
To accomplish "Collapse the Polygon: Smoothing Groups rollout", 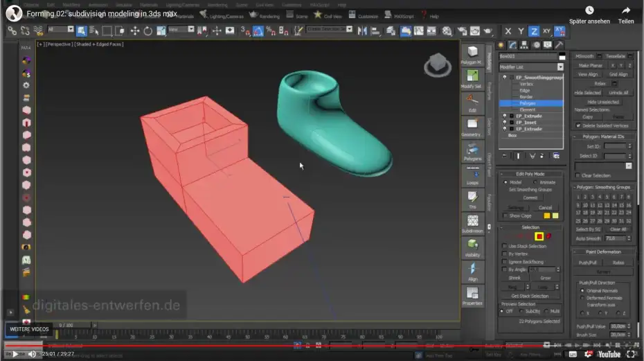I will click(x=603, y=187).
